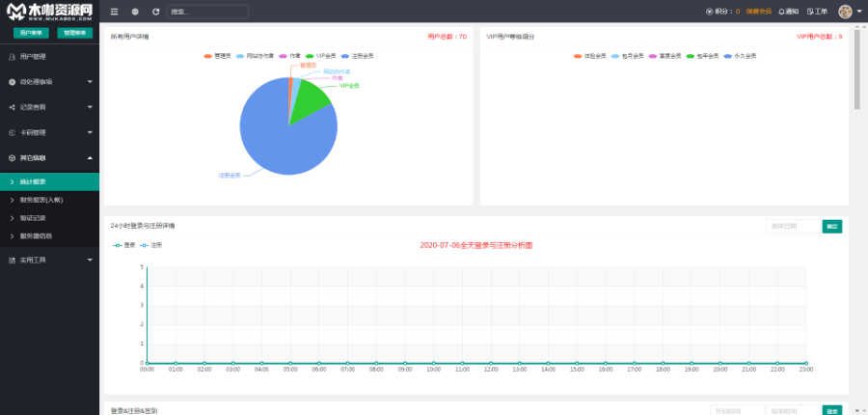Click the refresh icon in top bar
Screen dimensions: 868x415
pyautogui.click(x=155, y=12)
